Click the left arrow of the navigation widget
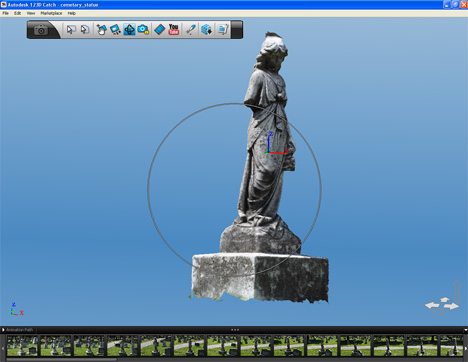The width and height of the screenshot is (468, 362). coord(432,305)
